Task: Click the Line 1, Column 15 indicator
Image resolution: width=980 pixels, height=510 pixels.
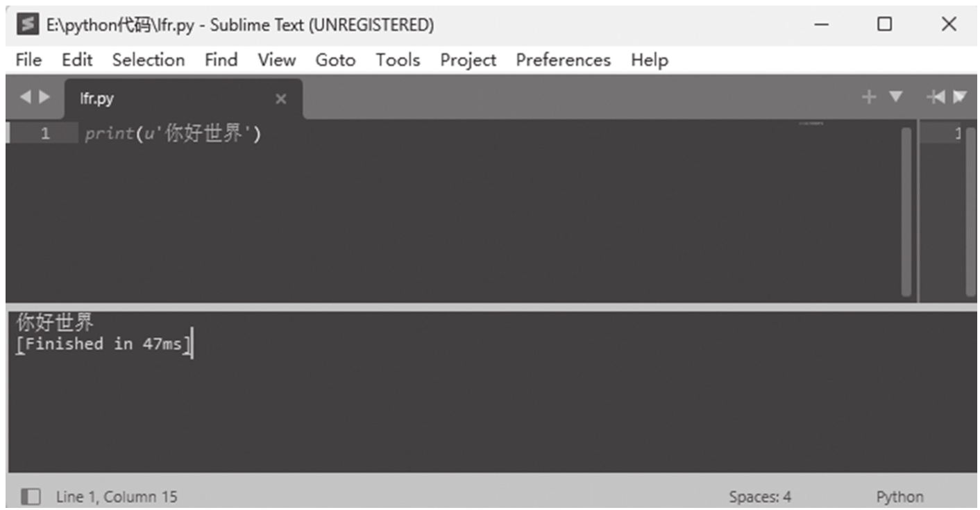Action: [117, 497]
